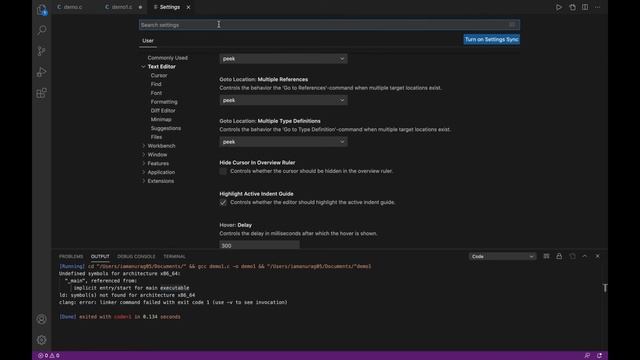Expand the Window settings section
Image resolution: width=640 pixels, height=360 pixels.
[x=143, y=155]
